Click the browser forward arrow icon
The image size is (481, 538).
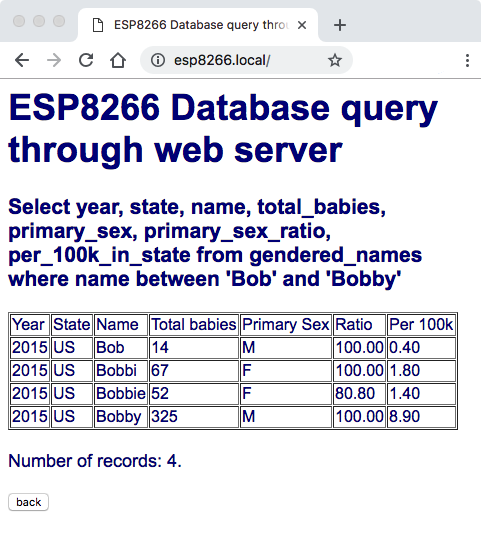coord(54,60)
